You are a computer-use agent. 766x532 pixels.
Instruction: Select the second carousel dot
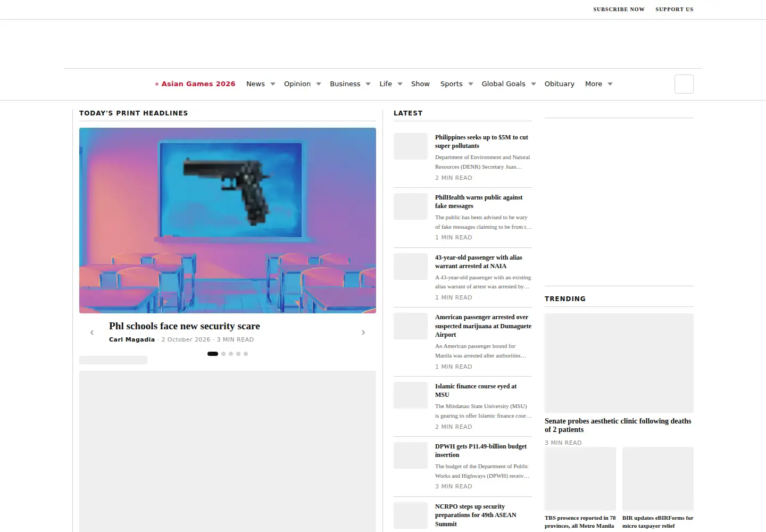[x=223, y=354]
